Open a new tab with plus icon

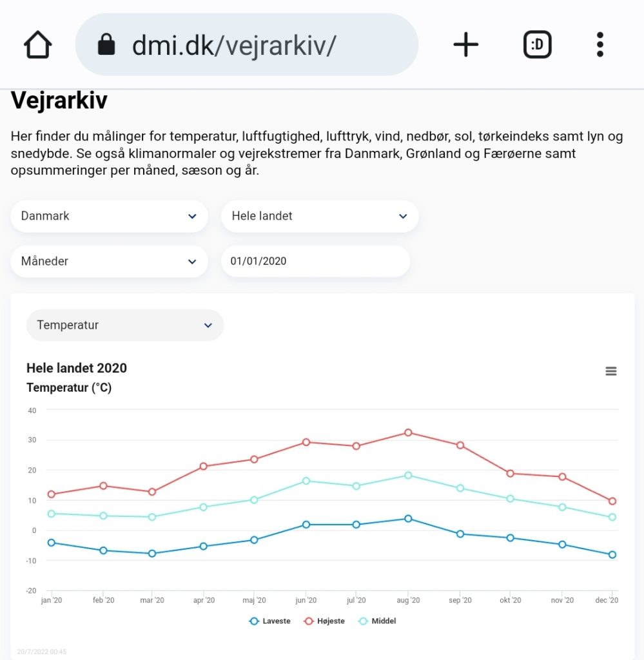[x=465, y=44]
